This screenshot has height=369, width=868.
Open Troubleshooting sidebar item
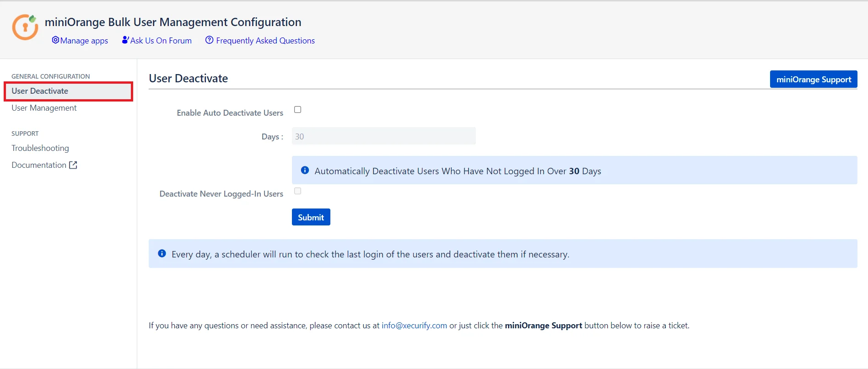[40, 148]
